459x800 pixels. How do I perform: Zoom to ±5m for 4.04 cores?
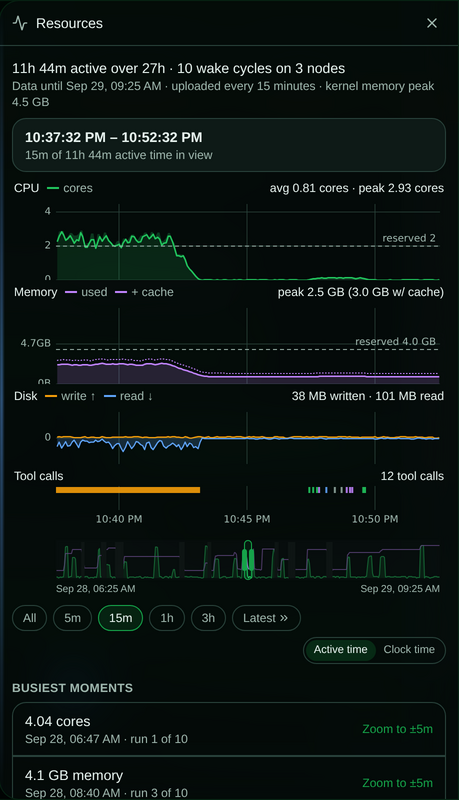click(x=397, y=729)
